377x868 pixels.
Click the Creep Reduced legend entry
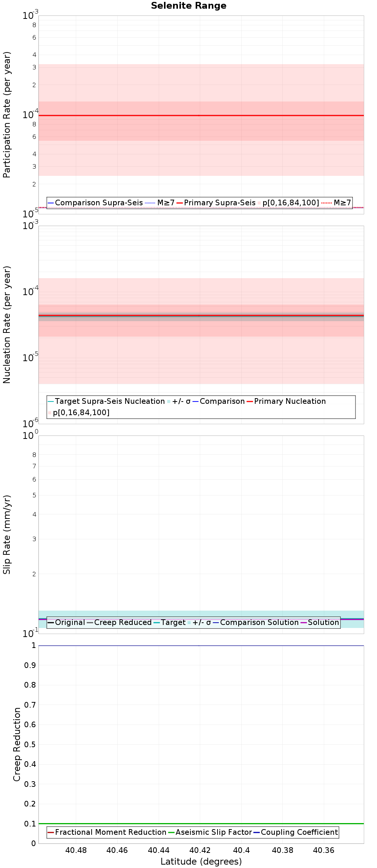(119, 622)
